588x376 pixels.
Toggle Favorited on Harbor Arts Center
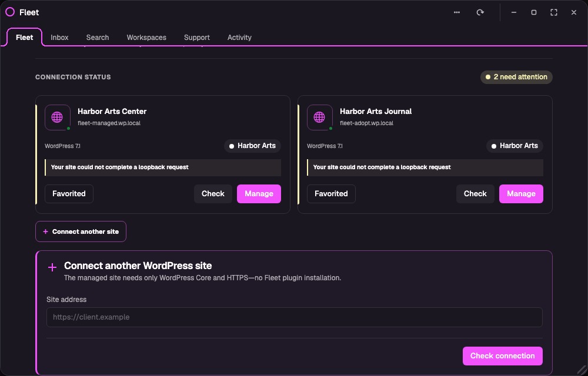pos(69,194)
